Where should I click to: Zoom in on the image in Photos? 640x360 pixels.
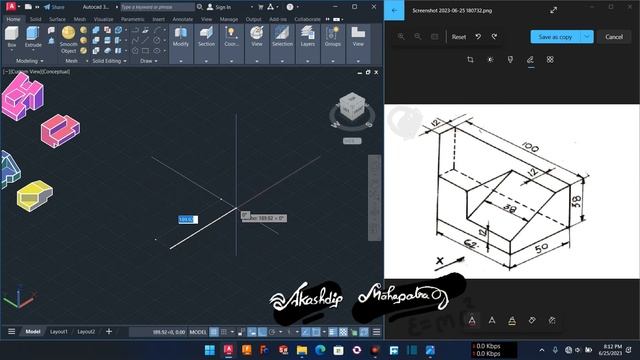pyautogui.click(x=401, y=37)
